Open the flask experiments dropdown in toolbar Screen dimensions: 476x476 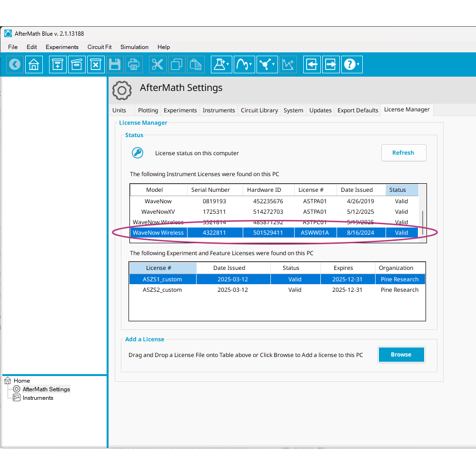point(222,64)
